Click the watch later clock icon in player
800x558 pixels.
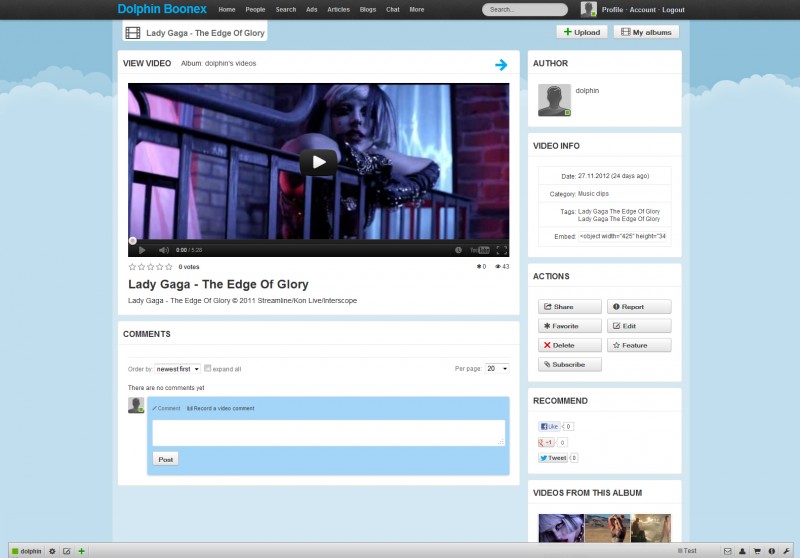tap(458, 250)
